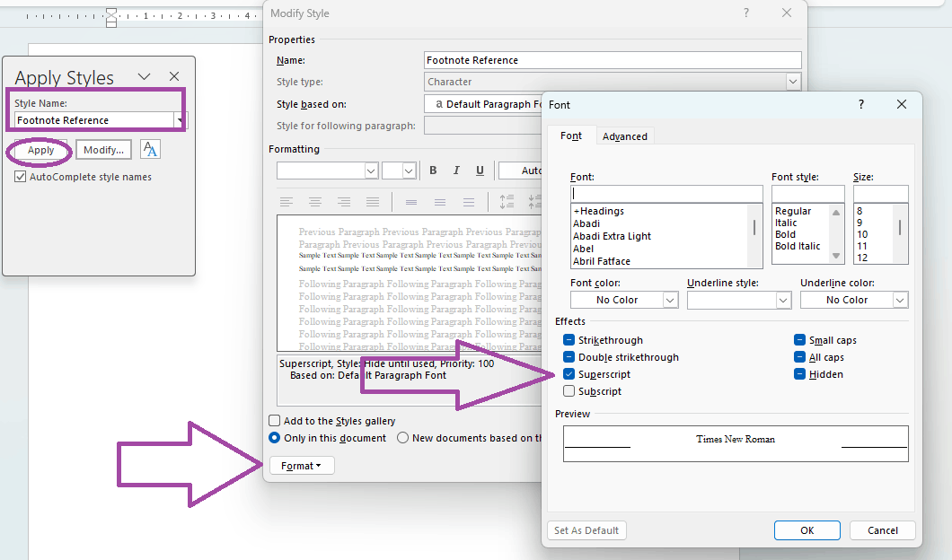The image size is (952, 560).
Task: Toggle AutoComplete style names checkbox
Action: click(20, 177)
